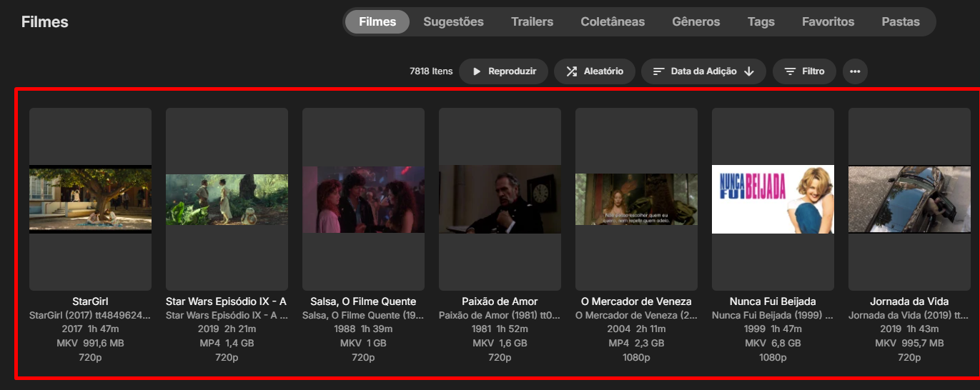Click the MP4 1,4 GB file info
This screenshot has height=390, width=980.
tap(227, 344)
